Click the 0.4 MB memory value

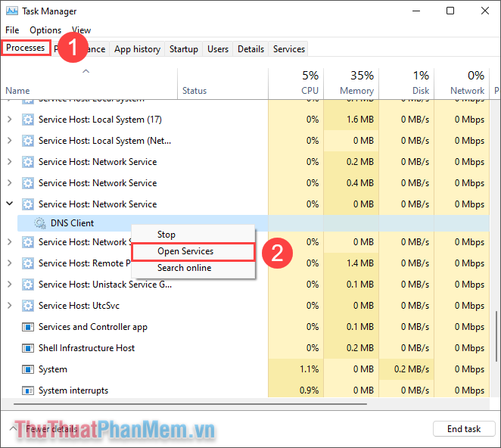[360, 183]
